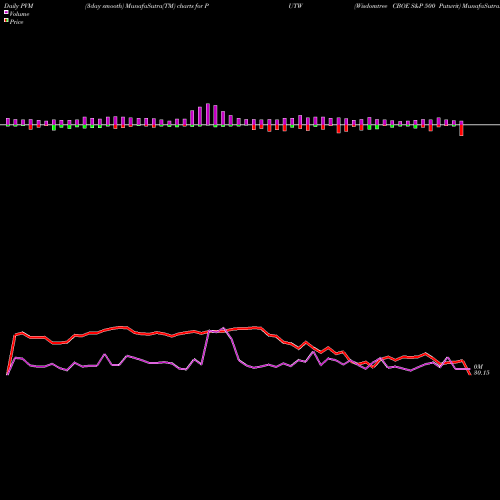Click the '39.15' price value label
The height and width of the screenshot is (500, 500).
(482, 373)
